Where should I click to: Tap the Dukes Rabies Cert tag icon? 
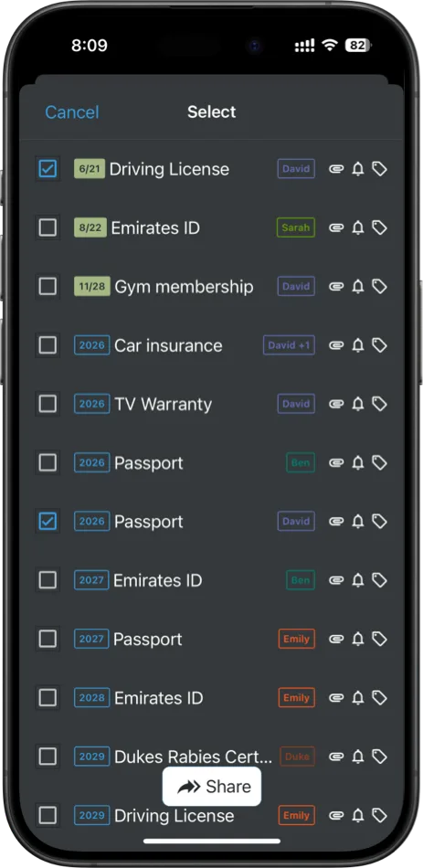click(x=379, y=757)
